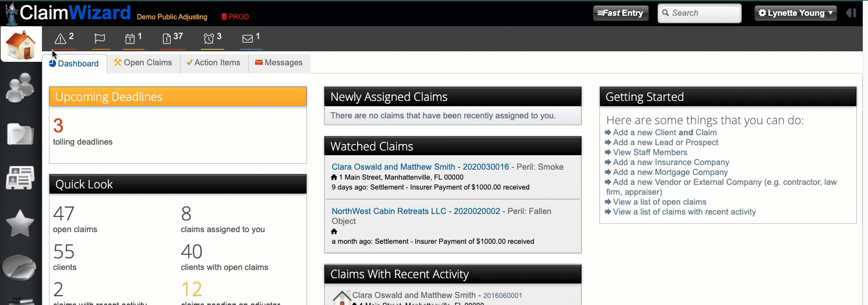Open recent activity claim 2016060001
Viewport: 868px width, 305px height.
coord(503,296)
